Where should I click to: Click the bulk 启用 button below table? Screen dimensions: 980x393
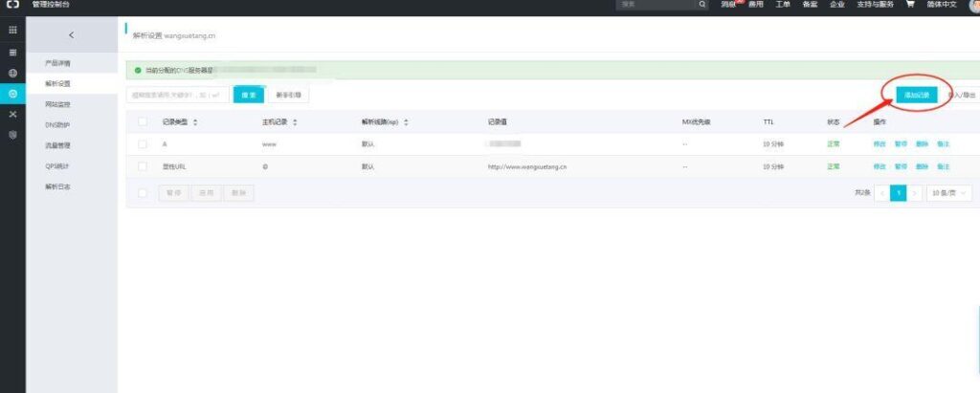(207, 194)
